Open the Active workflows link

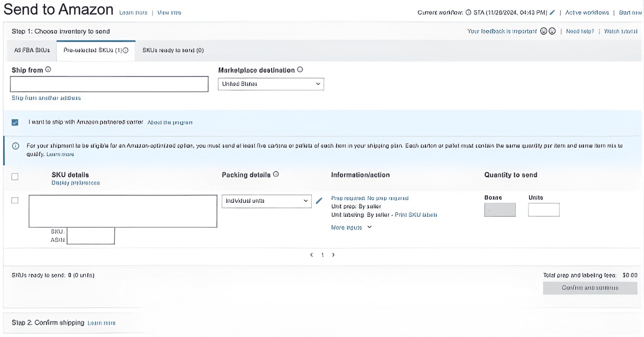(587, 12)
